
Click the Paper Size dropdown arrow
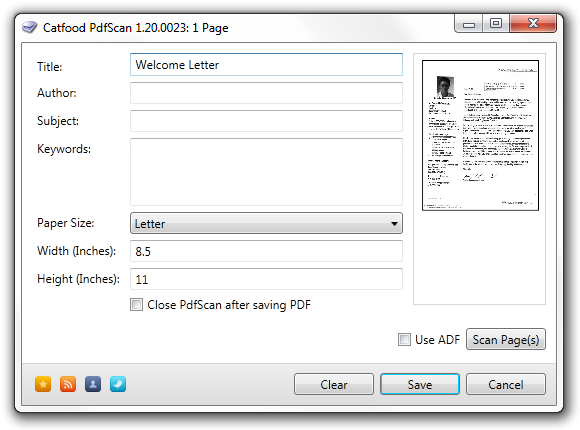click(394, 224)
